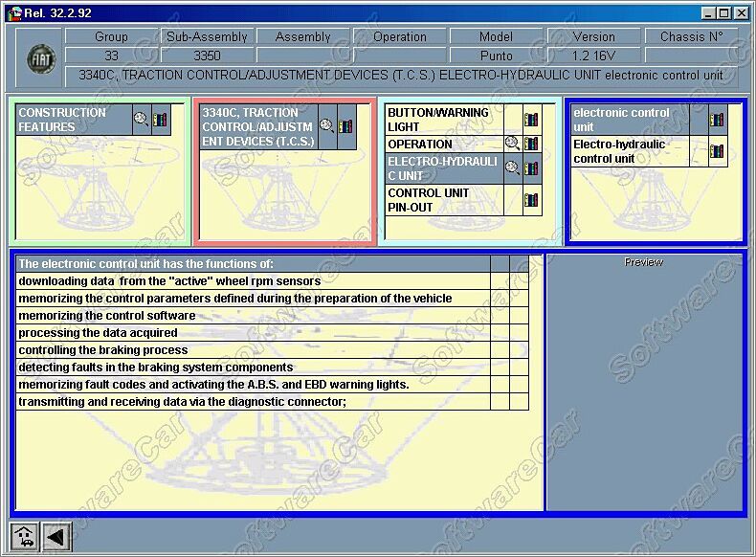756x557 pixels.
Task: Open magnifier icon for CONSTRUCTION FEATURES
Action: tap(142, 120)
